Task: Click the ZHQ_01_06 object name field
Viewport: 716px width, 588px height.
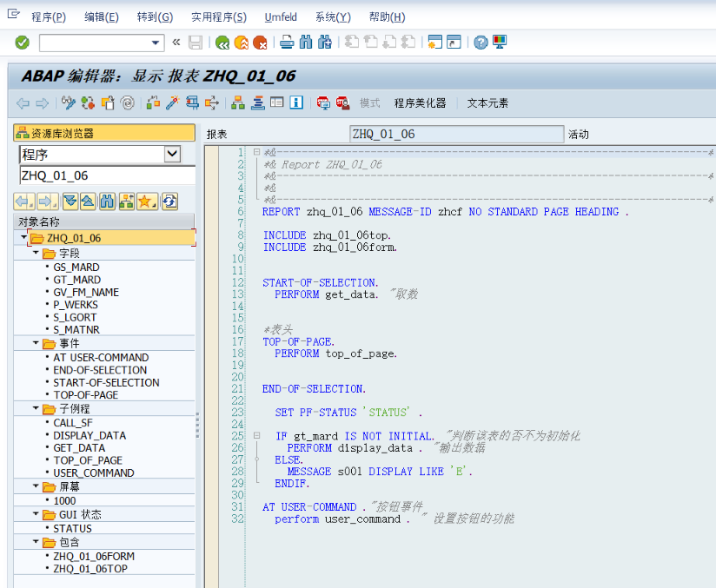Action: click(107, 175)
